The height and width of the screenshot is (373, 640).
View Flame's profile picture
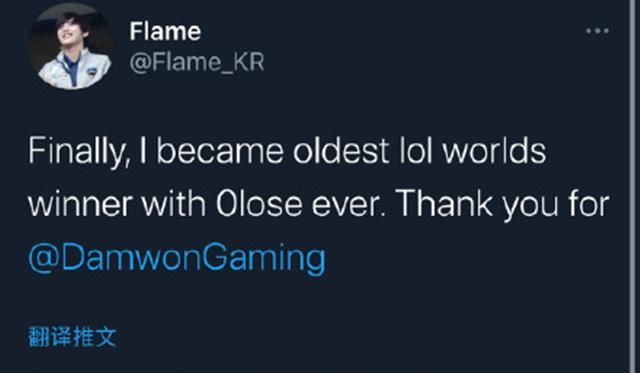click(x=70, y=47)
